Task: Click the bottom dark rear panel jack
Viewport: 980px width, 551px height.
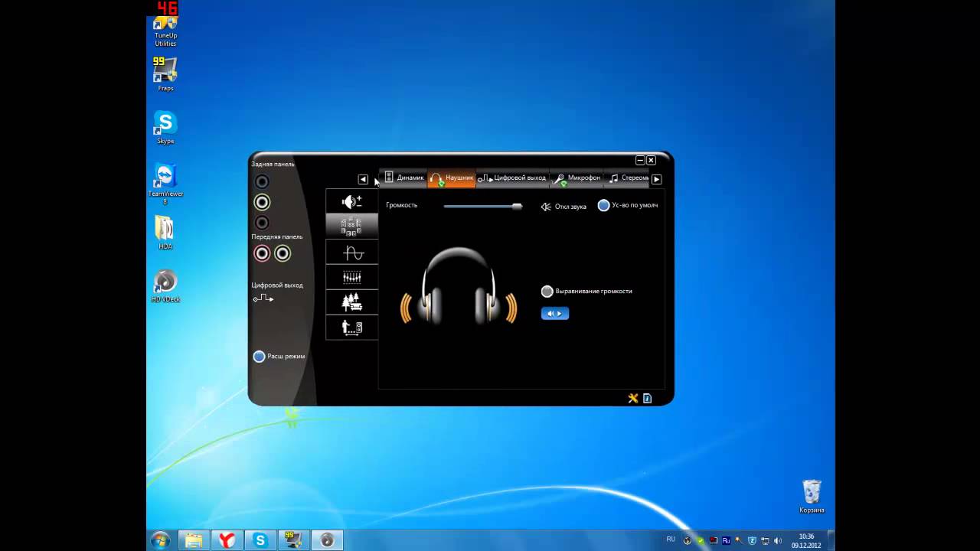Action: tap(262, 223)
